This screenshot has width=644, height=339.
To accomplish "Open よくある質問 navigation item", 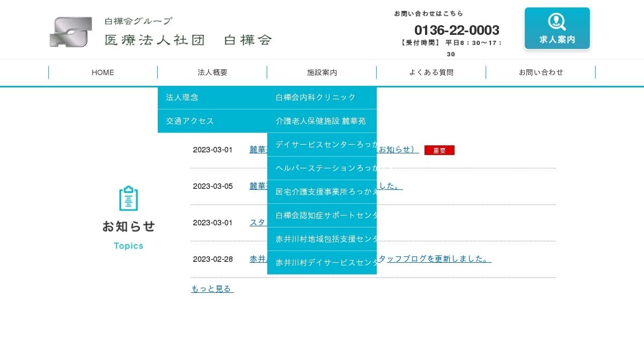I will (x=431, y=72).
